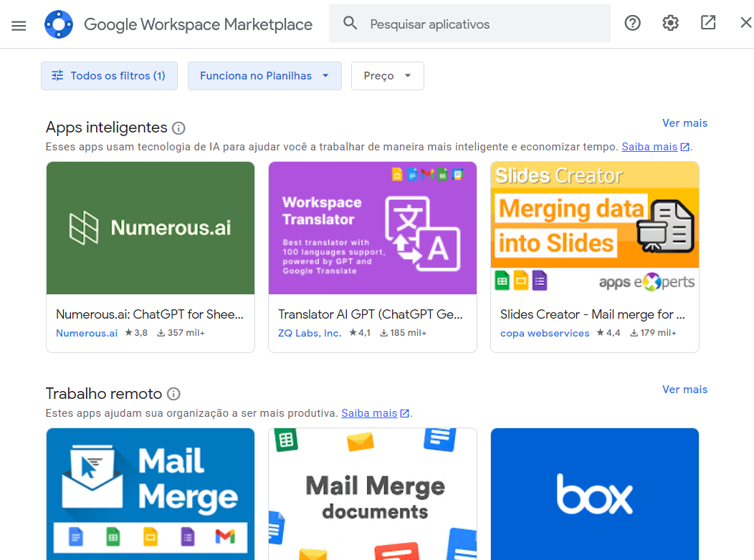Screen dimensions: 754x560
Task: Click the 179 mil+ downloads count
Action: 654,333
